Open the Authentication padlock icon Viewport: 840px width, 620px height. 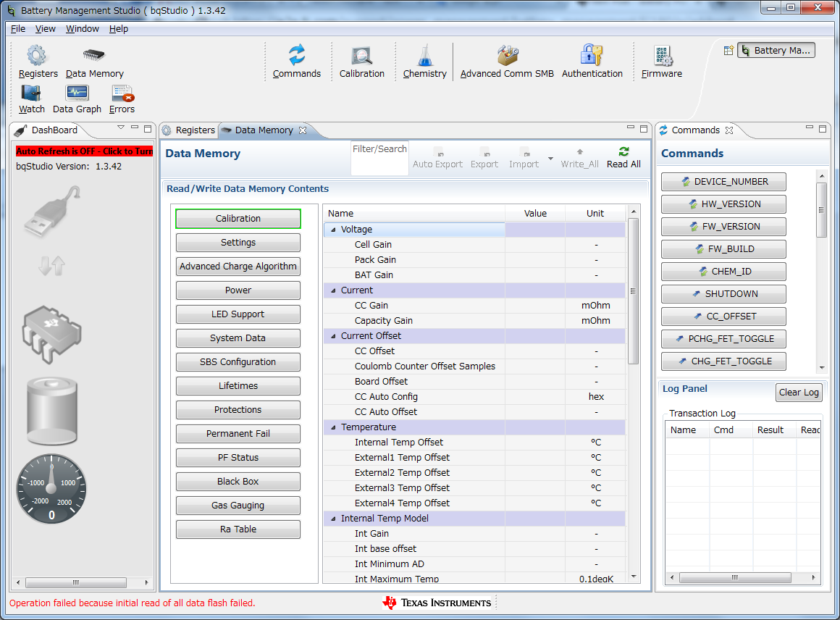tap(592, 54)
